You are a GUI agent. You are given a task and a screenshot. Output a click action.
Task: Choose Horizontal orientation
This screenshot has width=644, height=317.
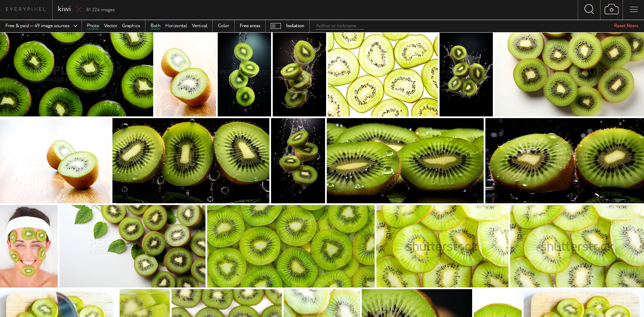[176, 26]
